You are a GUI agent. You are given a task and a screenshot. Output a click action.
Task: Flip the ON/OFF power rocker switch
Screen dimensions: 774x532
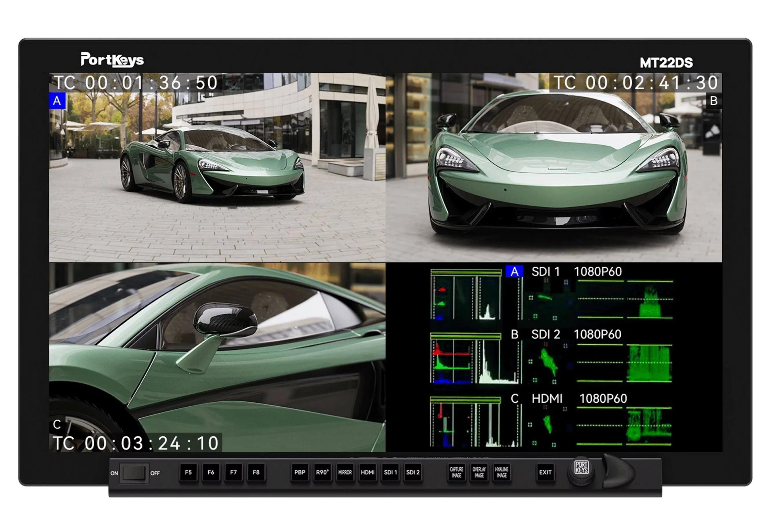(x=134, y=473)
